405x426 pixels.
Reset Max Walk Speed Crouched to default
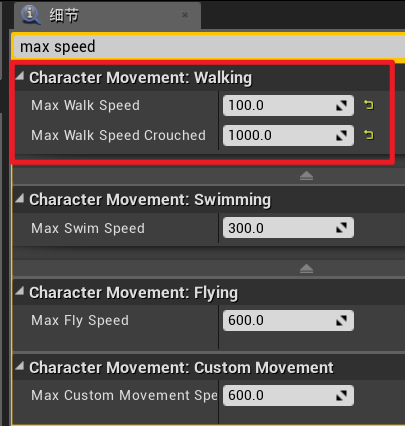[x=369, y=135]
